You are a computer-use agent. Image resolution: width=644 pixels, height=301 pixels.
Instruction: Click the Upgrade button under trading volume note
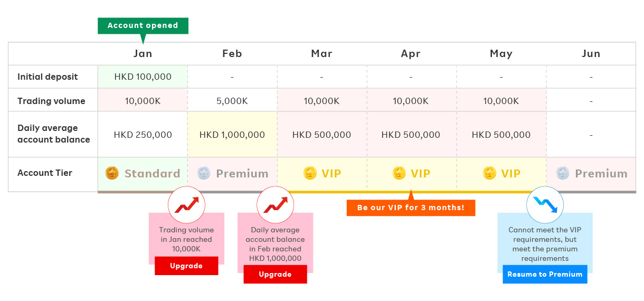pos(186,266)
